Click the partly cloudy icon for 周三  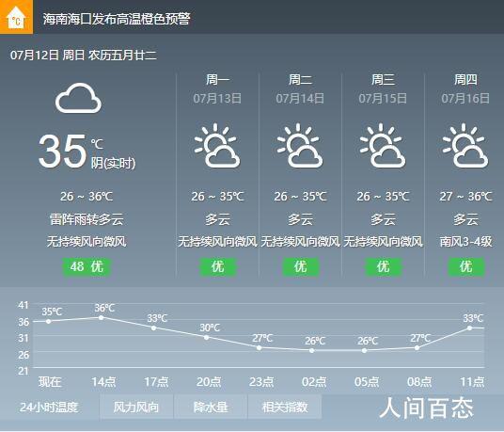(x=382, y=146)
